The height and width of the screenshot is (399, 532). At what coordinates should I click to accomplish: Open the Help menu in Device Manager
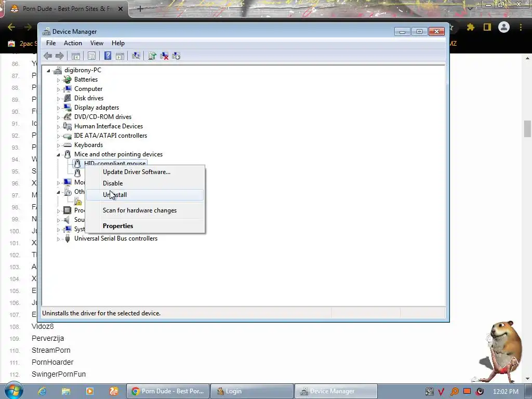[118, 43]
